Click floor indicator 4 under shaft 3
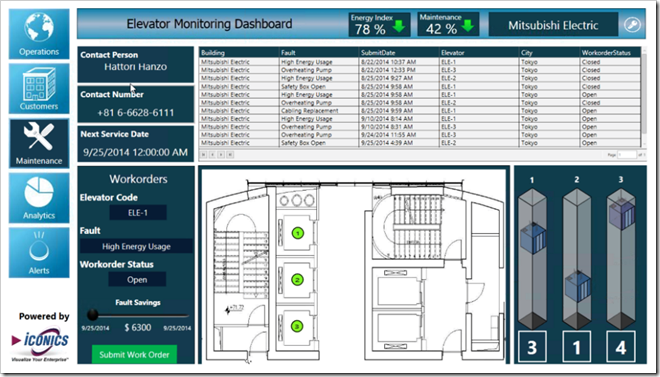 point(620,347)
